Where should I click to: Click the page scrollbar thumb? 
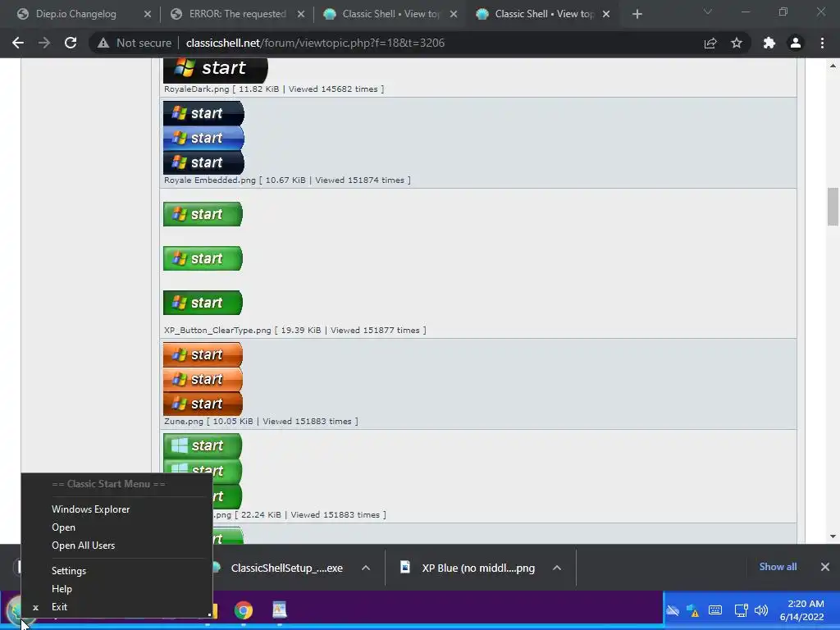tap(833, 207)
